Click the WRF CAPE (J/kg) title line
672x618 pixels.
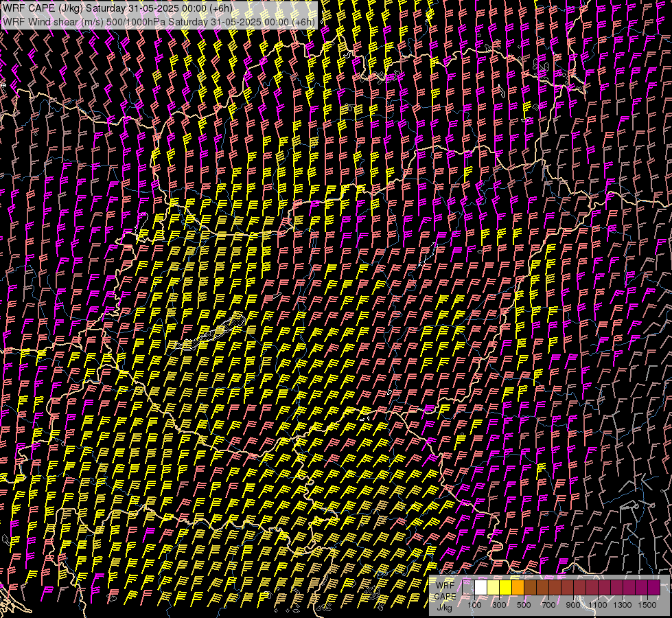pyautogui.click(x=117, y=8)
